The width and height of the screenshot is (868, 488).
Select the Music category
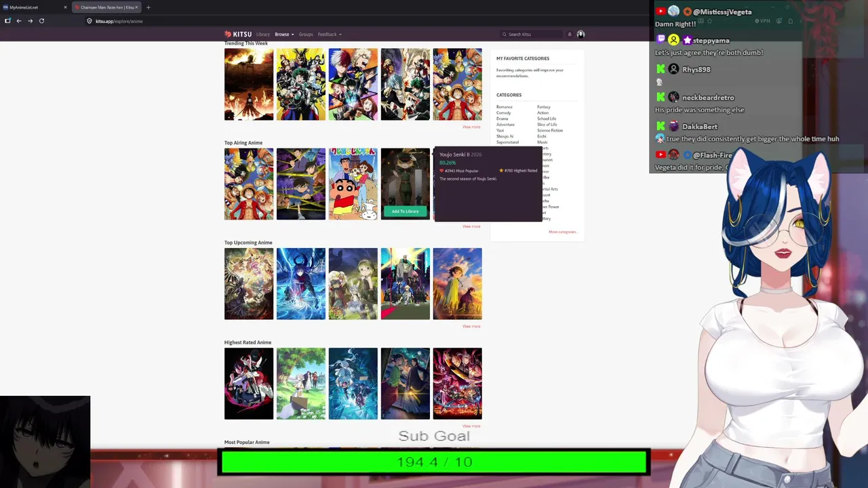[542, 142]
